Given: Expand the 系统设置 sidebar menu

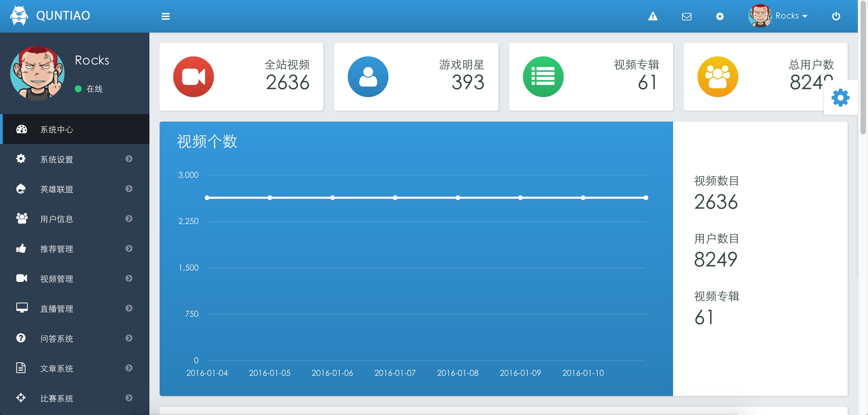Looking at the screenshot, I should 56,159.
